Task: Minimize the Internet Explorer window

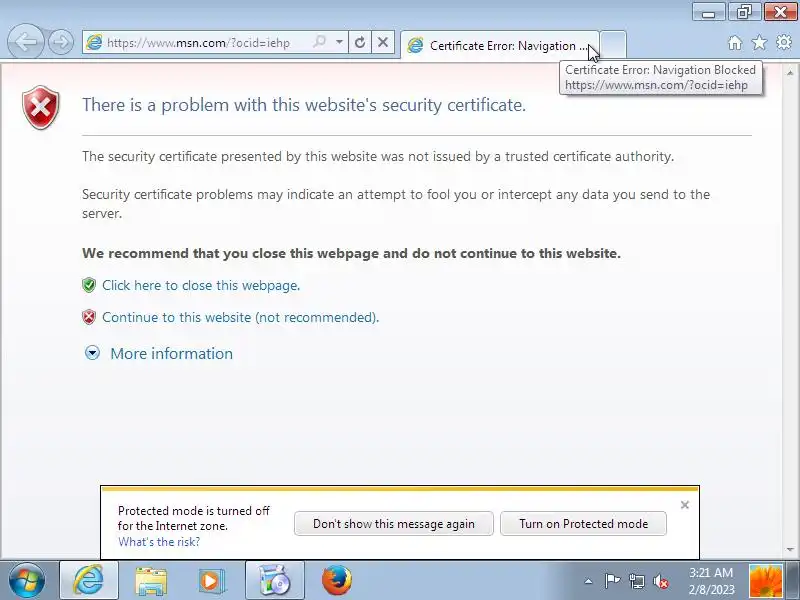Action: pyautogui.click(x=709, y=12)
